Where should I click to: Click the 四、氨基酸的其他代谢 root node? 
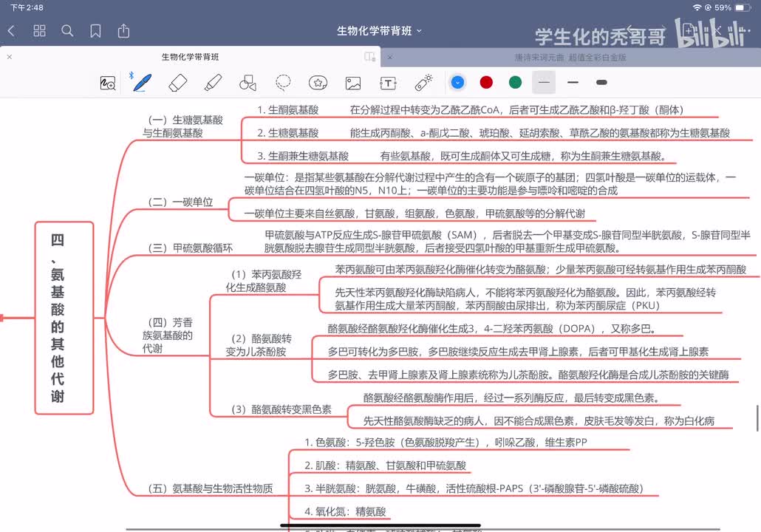tap(64, 318)
